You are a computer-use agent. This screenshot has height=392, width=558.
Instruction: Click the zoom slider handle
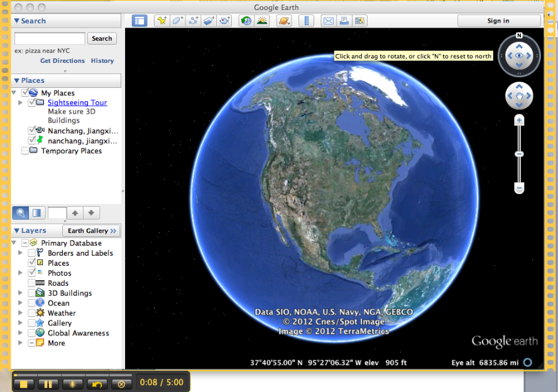519,154
